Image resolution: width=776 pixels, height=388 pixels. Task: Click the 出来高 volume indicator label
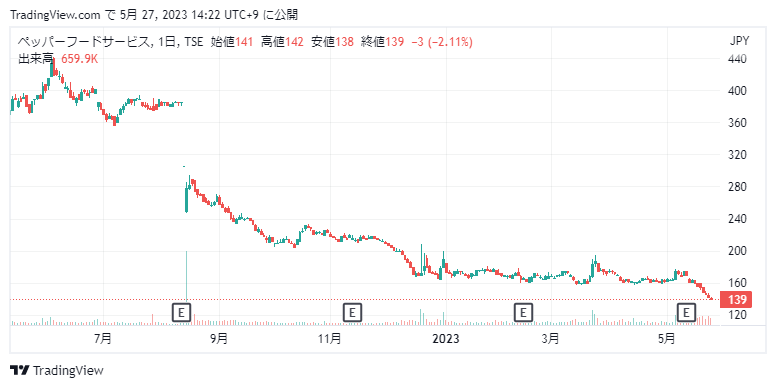35,59
